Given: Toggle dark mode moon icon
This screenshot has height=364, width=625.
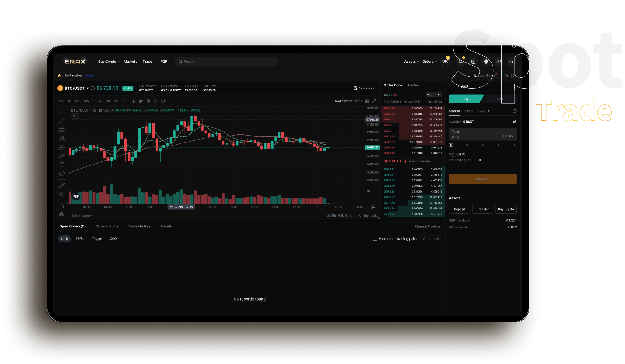Looking at the screenshot, I should (511, 61).
